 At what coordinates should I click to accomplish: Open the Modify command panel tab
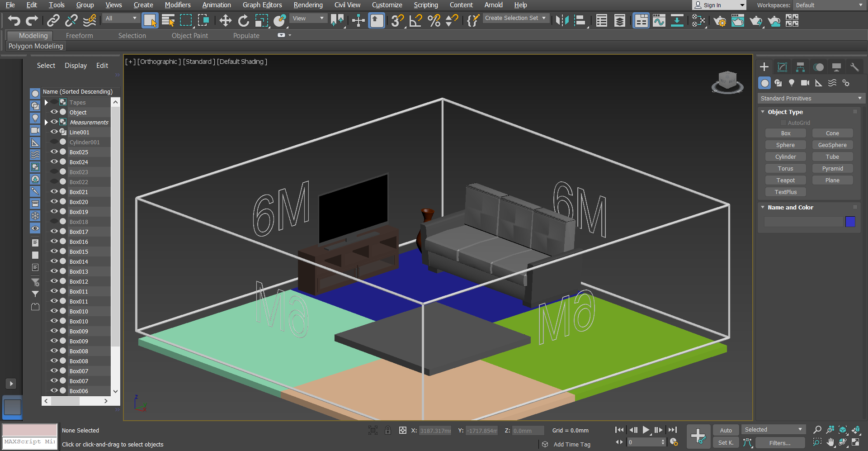[782, 67]
